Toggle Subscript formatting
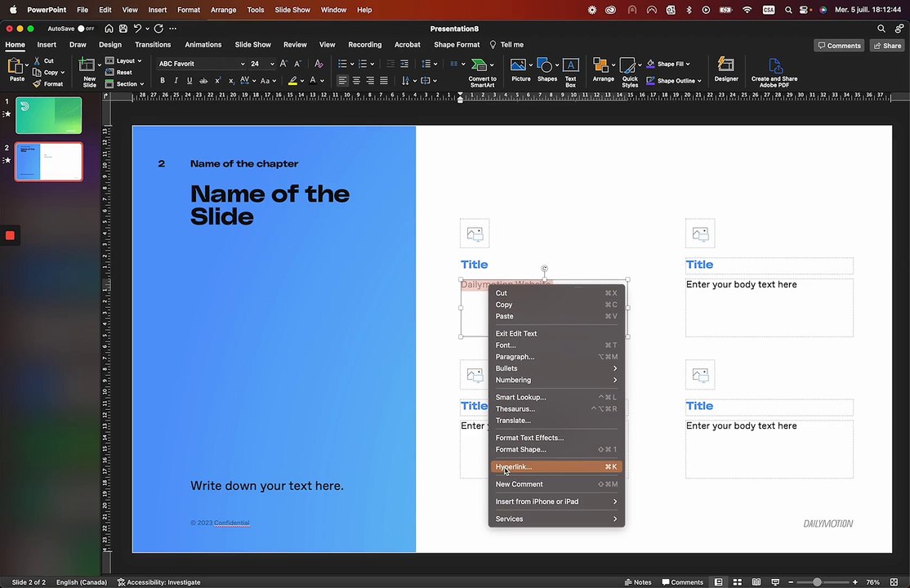The height and width of the screenshot is (588, 910). (231, 81)
